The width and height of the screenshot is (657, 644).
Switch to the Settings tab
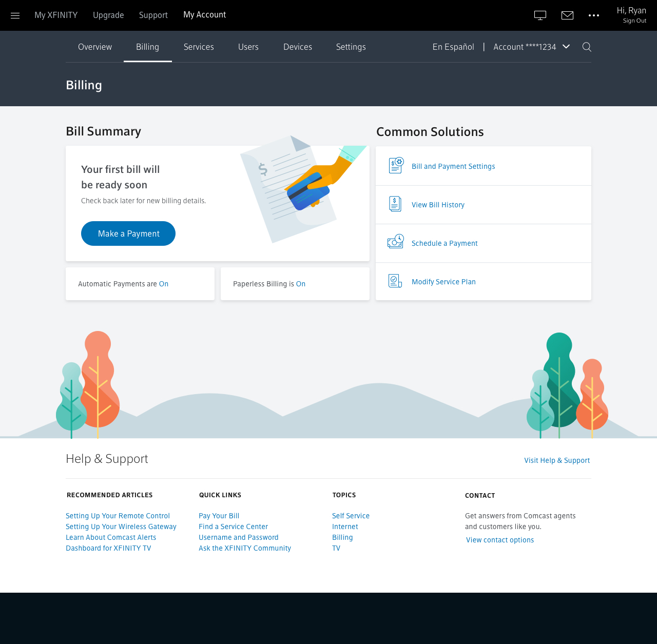pos(351,47)
